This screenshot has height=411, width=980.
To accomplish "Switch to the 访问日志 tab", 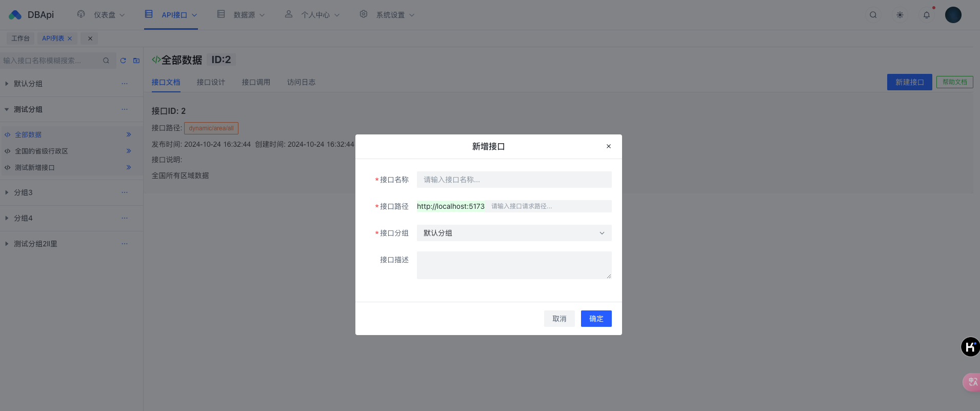I will point(301,82).
